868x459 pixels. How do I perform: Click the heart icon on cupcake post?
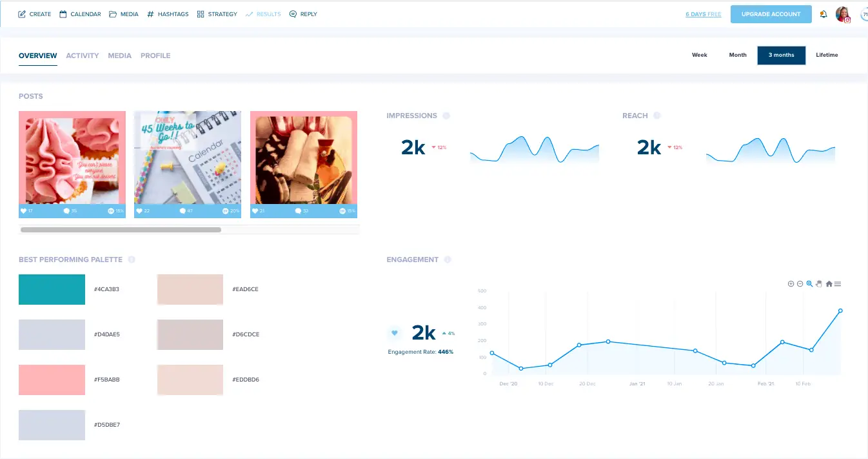(x=24, y=211)
